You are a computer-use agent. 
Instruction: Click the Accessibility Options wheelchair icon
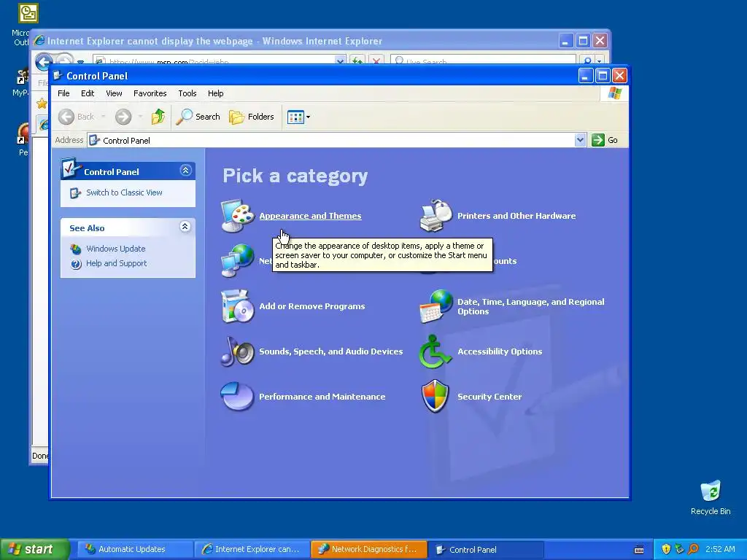[436, 351]
